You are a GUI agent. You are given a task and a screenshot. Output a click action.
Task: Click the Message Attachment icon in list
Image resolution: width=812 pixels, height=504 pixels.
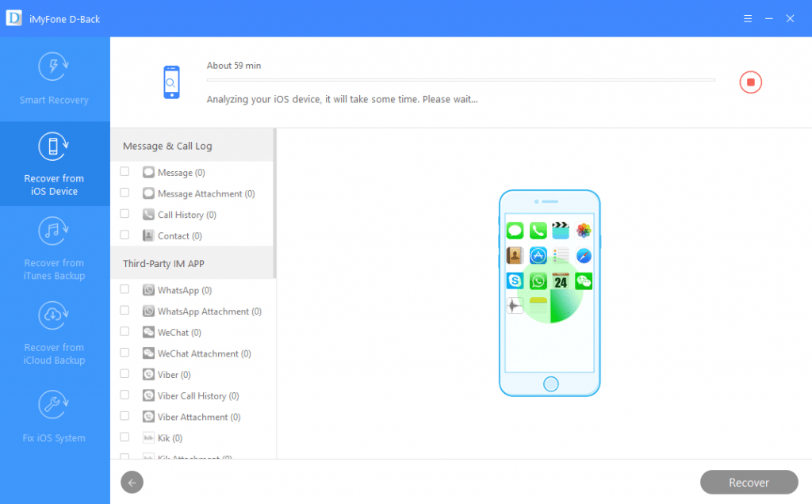pyautogui.click(x=148, y=193)
